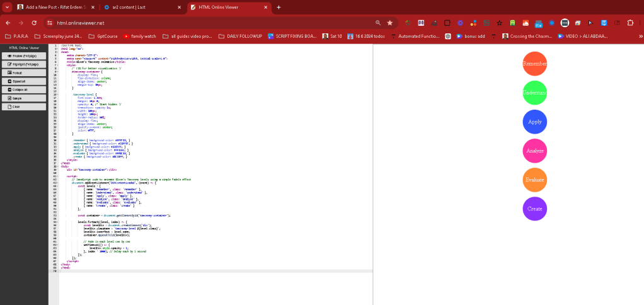Click the purple Create circle in preview
644x305 pixels.
click(x=535, y=209)
